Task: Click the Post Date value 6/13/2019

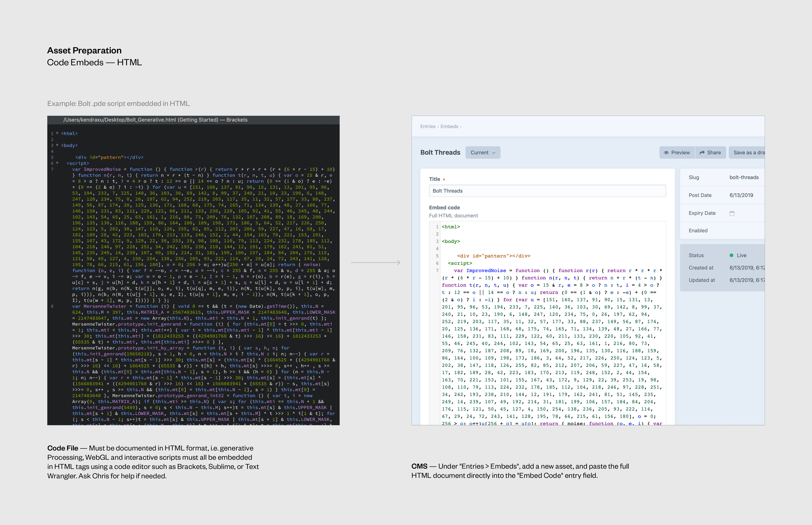Action: (x=741, y=195)
